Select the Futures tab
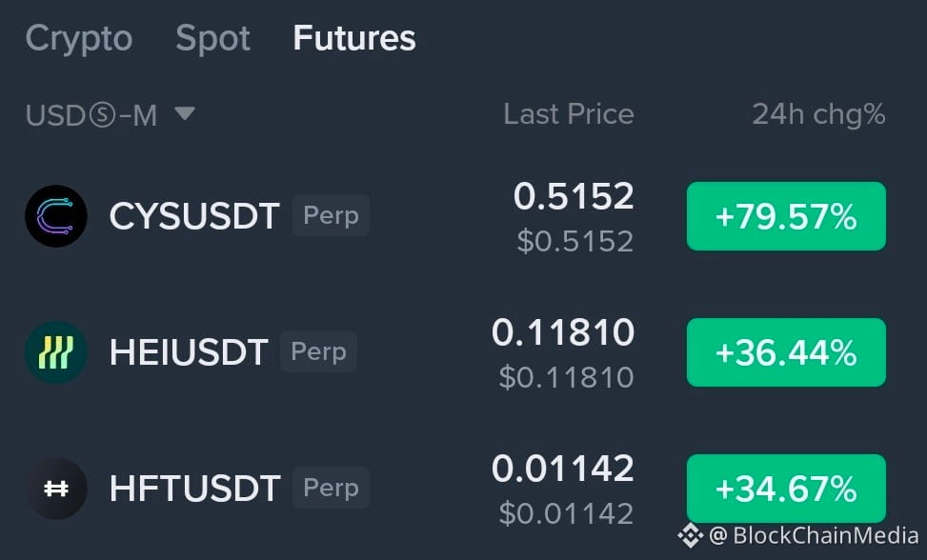 point(354,38)
